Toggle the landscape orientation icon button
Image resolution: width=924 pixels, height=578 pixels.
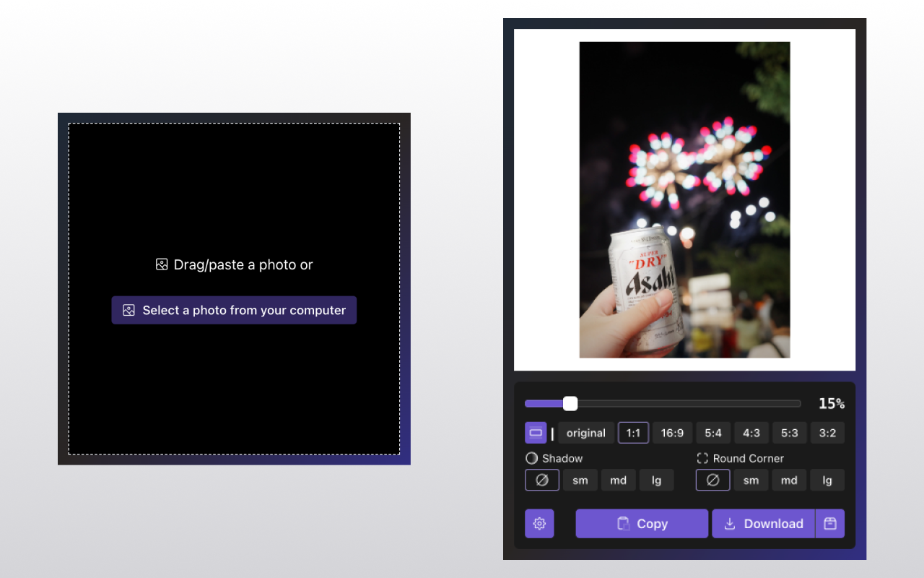536,433
